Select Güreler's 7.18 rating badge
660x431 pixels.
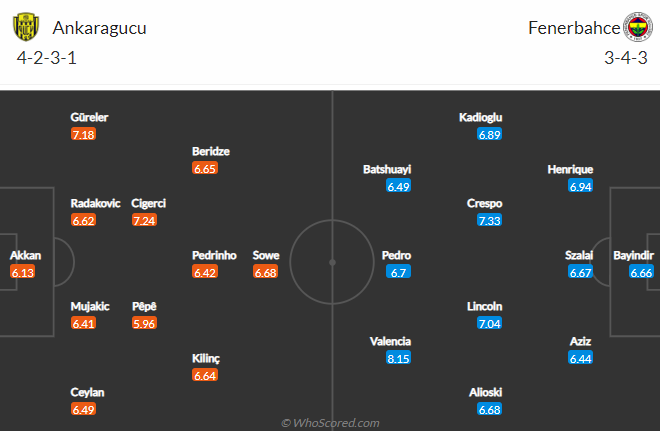click(x=83, y=134)
